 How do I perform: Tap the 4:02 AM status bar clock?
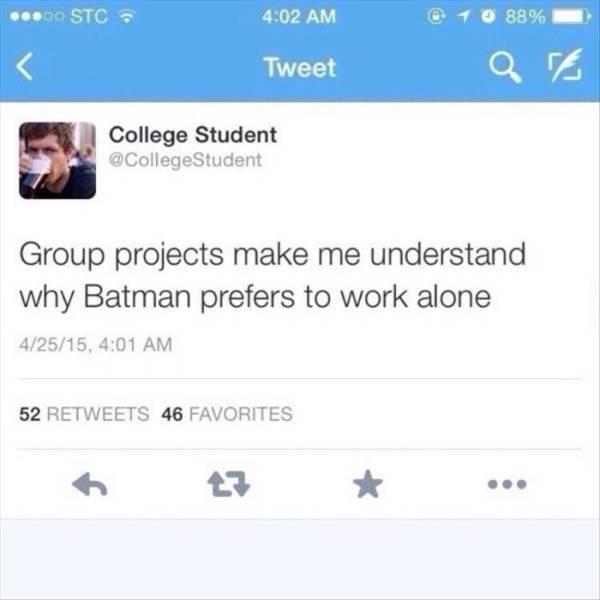pos(299,16)
